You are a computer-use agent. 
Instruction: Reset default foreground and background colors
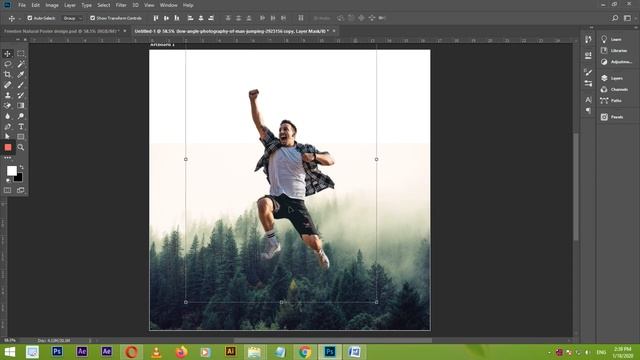(x=8, y=180)
